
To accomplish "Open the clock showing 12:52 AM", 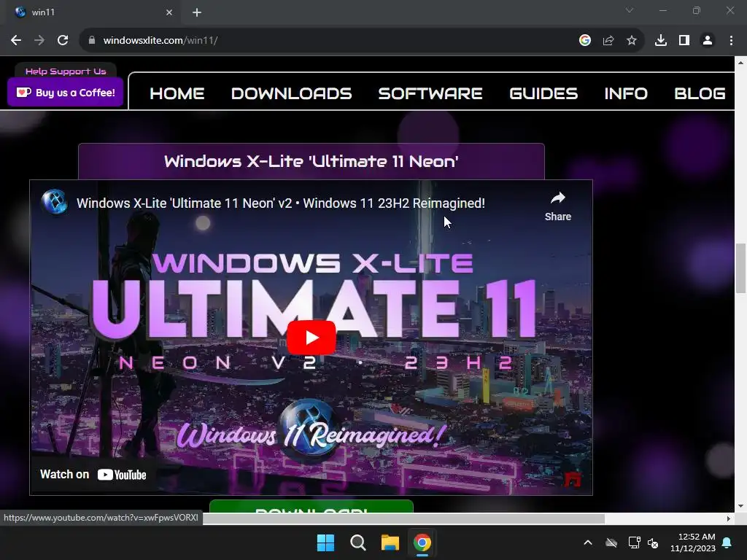I will 693,542.
